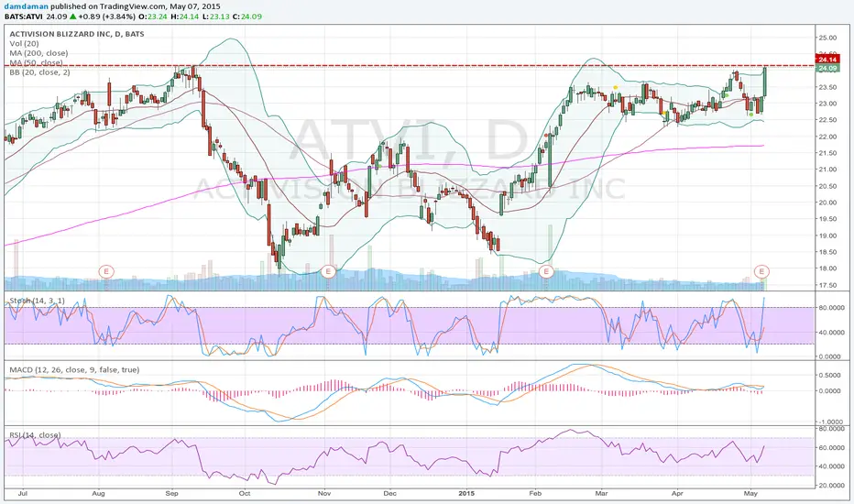Click the +0.89 (+3.84%) change text

106,16
